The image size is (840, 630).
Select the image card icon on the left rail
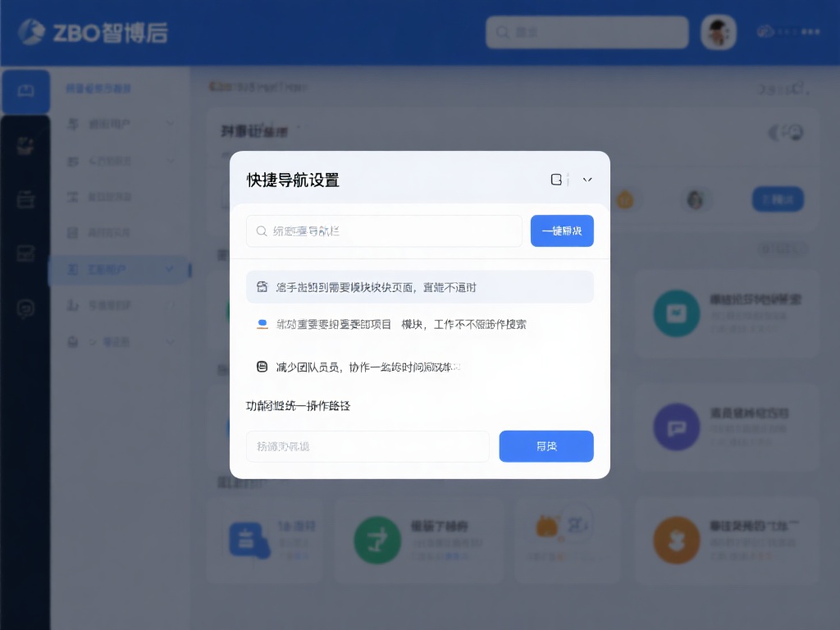tap(25, 253)
